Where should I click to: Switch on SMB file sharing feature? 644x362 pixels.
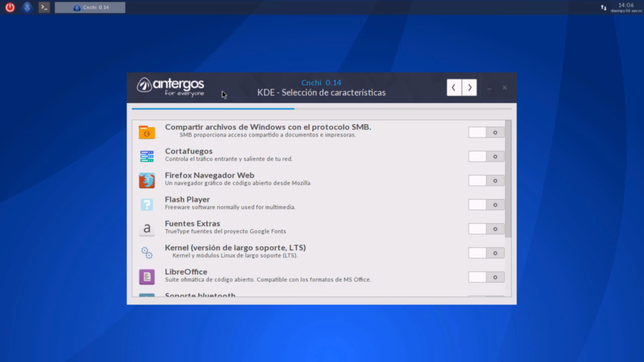[486, 133]
